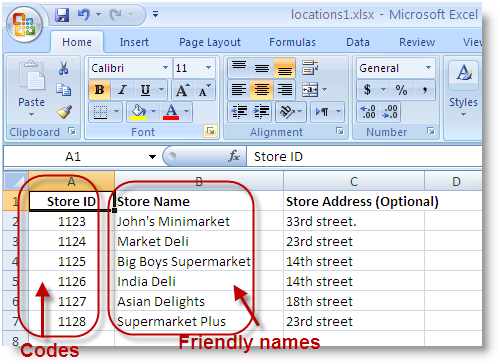Image resolution: width=500 pixels, height=364 pixels.
Task: Open the Styles gallery
Action: coord(463,90)
